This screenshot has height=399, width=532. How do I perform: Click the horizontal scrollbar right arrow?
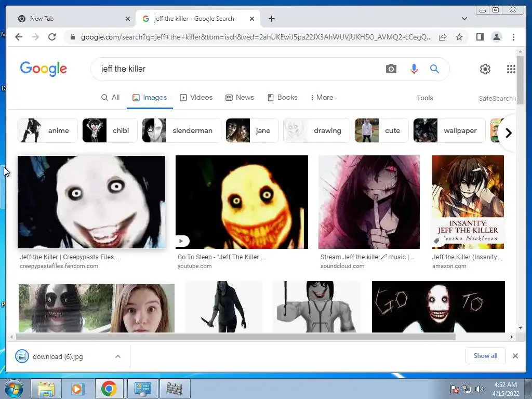click(512, 337)
